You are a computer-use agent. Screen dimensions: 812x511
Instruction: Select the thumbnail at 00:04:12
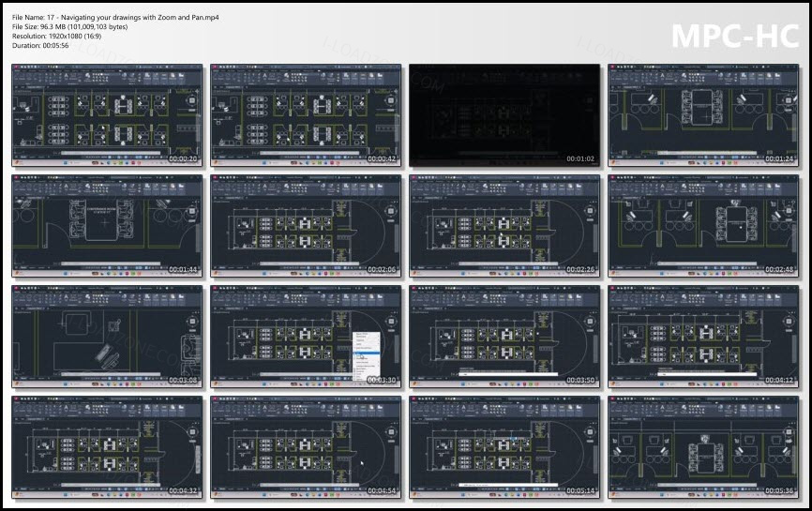tap(703, 337)
